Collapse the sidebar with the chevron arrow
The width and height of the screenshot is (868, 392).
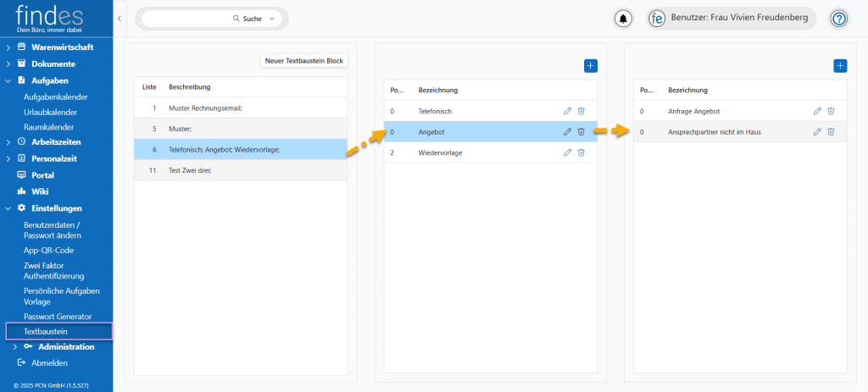(120, 19)
